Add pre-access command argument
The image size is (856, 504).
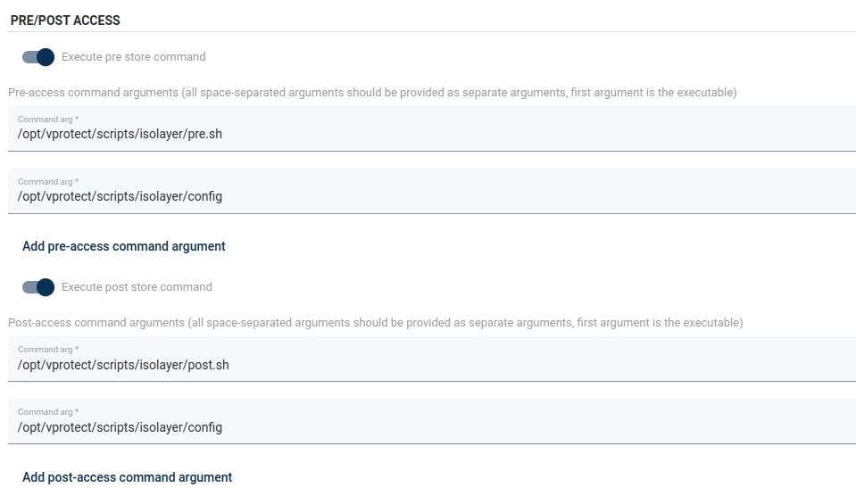click(x=124, y=246)
